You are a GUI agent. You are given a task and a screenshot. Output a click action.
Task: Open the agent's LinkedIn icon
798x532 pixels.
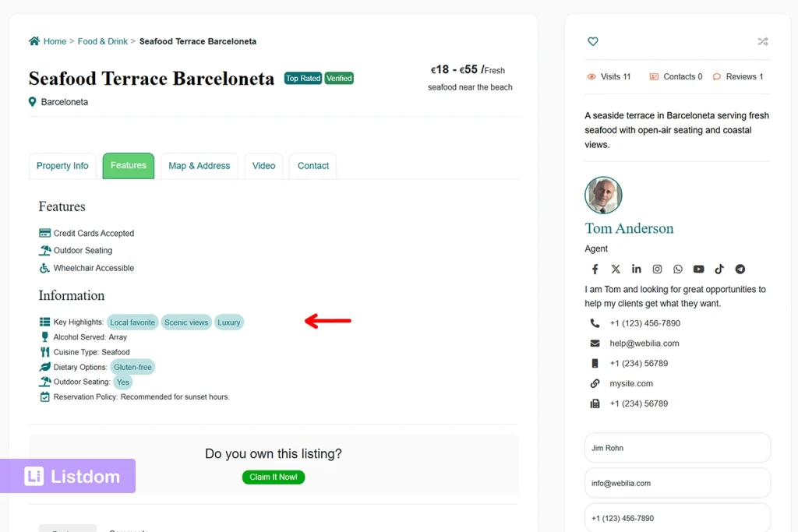[x=636, y=269]
